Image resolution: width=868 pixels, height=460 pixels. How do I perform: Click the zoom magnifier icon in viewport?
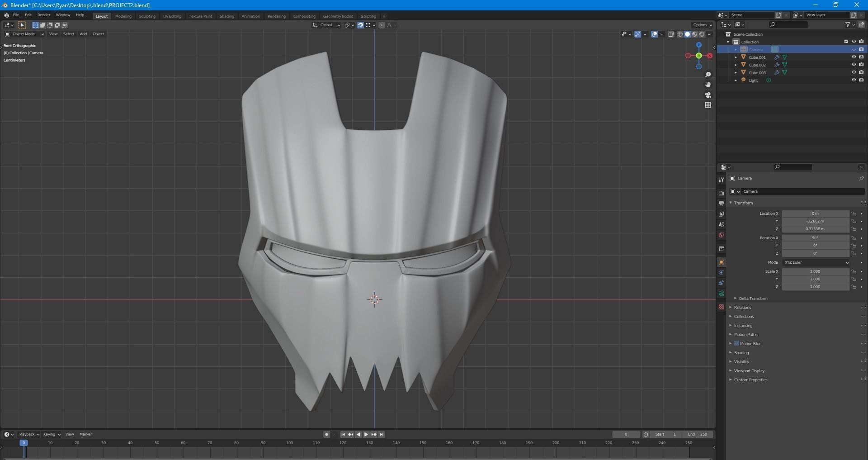(x=708, y=75)
